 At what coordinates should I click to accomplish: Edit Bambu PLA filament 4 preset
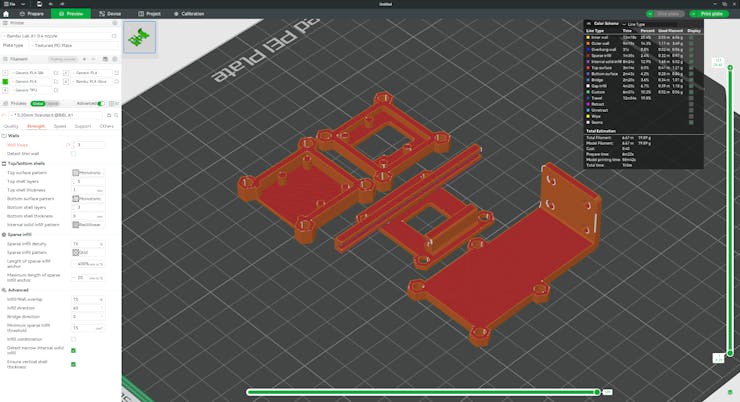[116, 82]
